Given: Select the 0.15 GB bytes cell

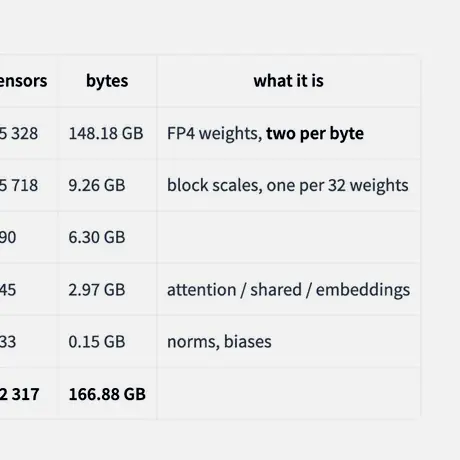Looking at the screenshot, I should 97,342.
